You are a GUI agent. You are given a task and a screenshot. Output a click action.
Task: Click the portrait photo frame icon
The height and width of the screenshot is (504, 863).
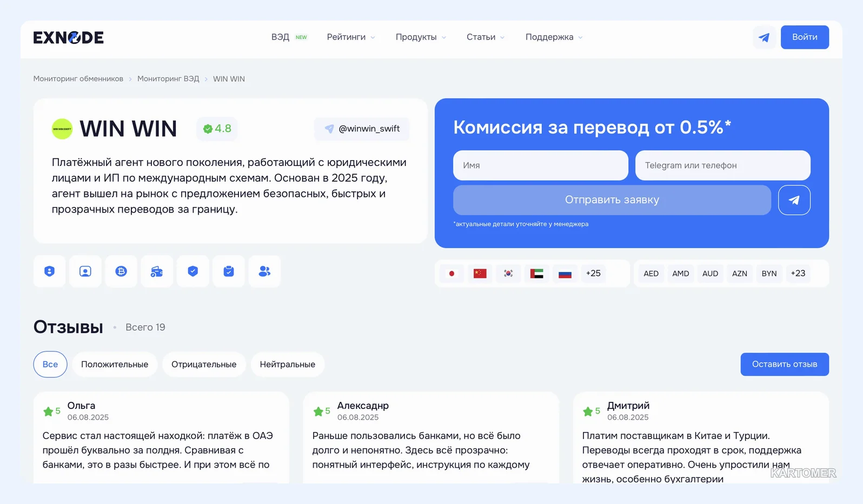coord(85,271)
